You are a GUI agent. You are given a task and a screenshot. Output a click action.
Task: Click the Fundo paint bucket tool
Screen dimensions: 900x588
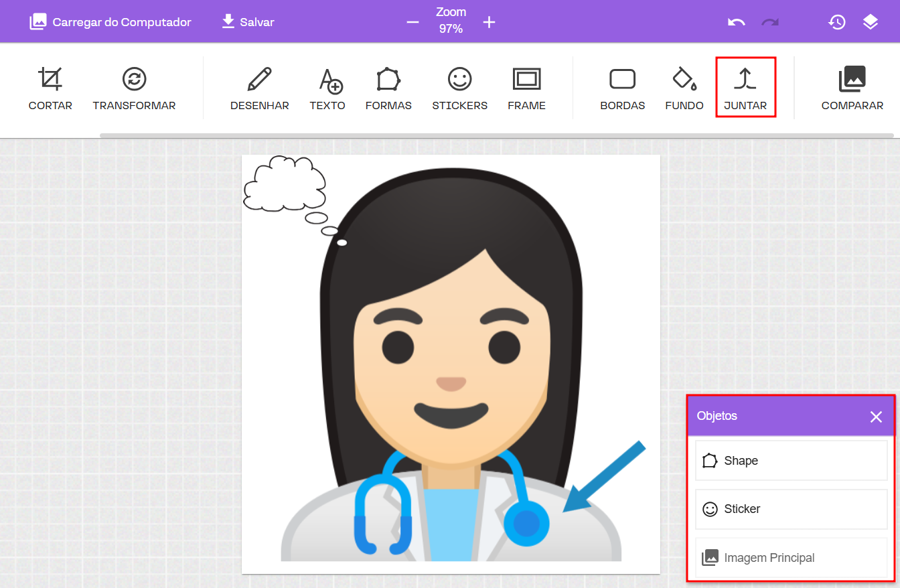pyautogui.click(x=684, y=88)
